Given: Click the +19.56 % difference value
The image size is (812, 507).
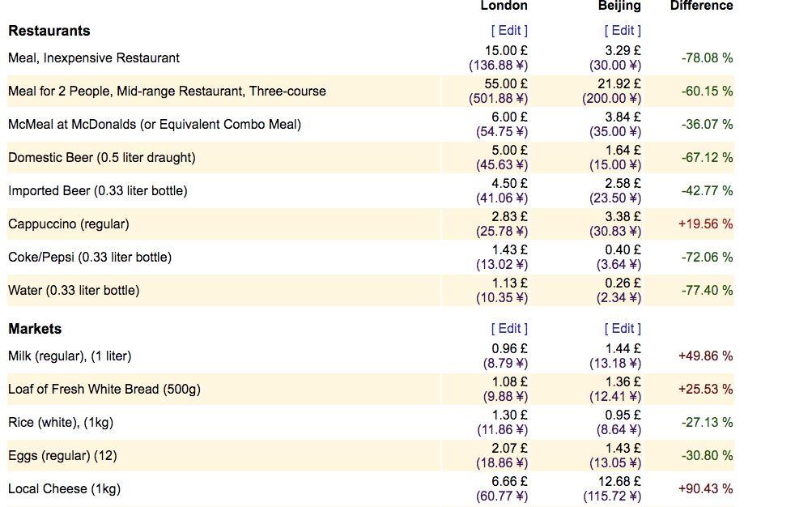Looking at the screenshot, I should click(705, 224).
